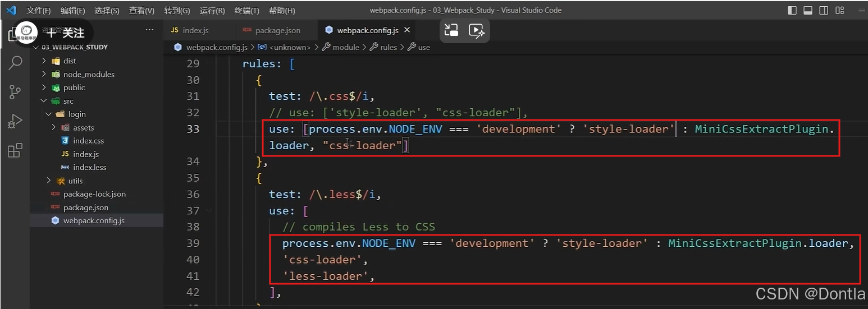Viewport: 868px width, 309px height.
Task: Open the 编辑(E) menu
Action: click(x=73, y=11)
